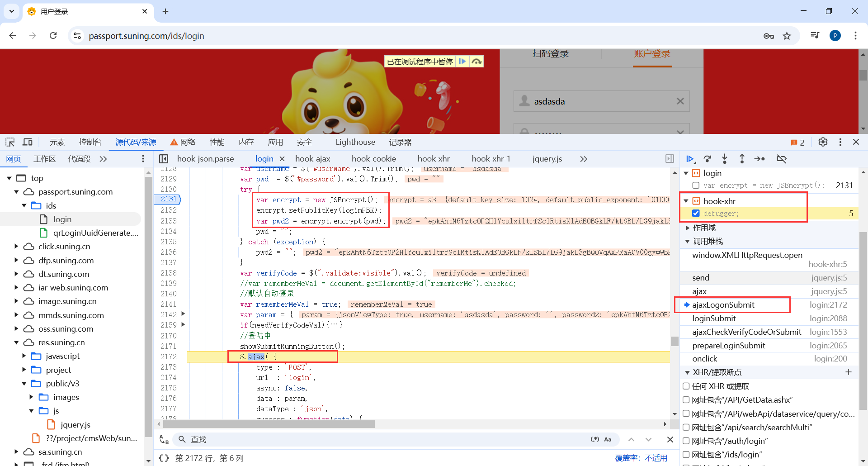Close the find bar in sources
868x466 pixels.
(x=670, y=439)
